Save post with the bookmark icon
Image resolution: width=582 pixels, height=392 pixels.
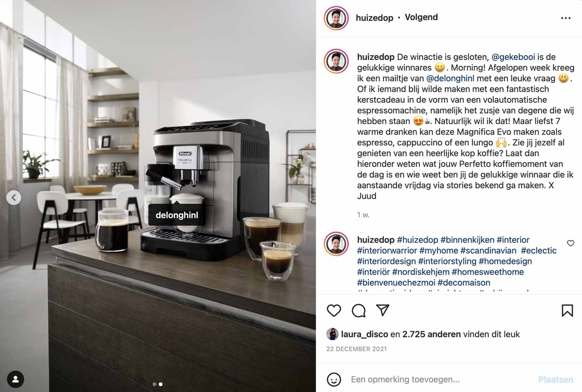(567, 310)
